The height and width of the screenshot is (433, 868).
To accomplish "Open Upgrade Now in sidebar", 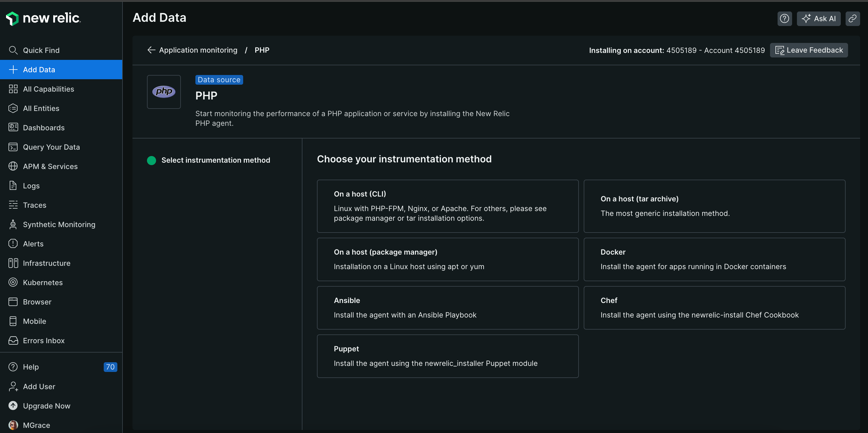I will pos(61,405).
